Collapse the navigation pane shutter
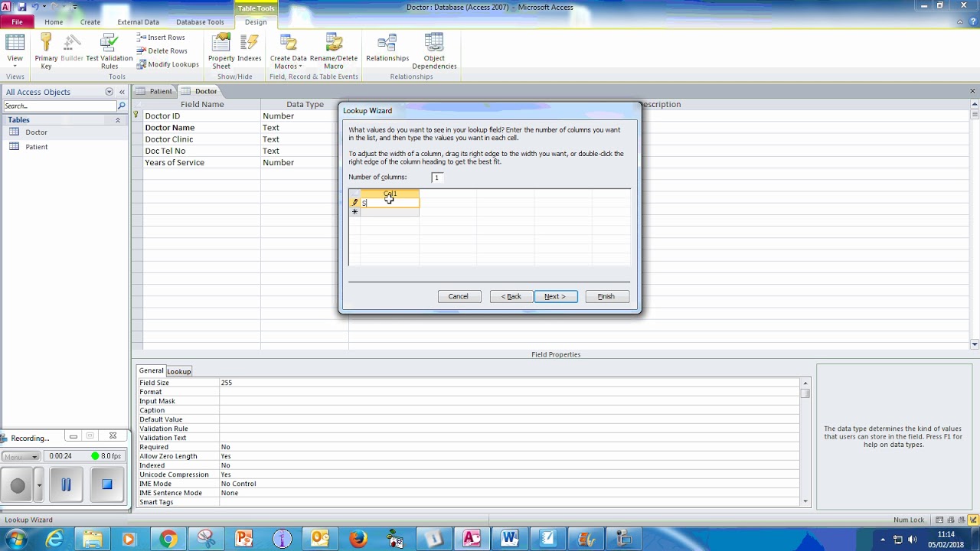 coord(122,92)
